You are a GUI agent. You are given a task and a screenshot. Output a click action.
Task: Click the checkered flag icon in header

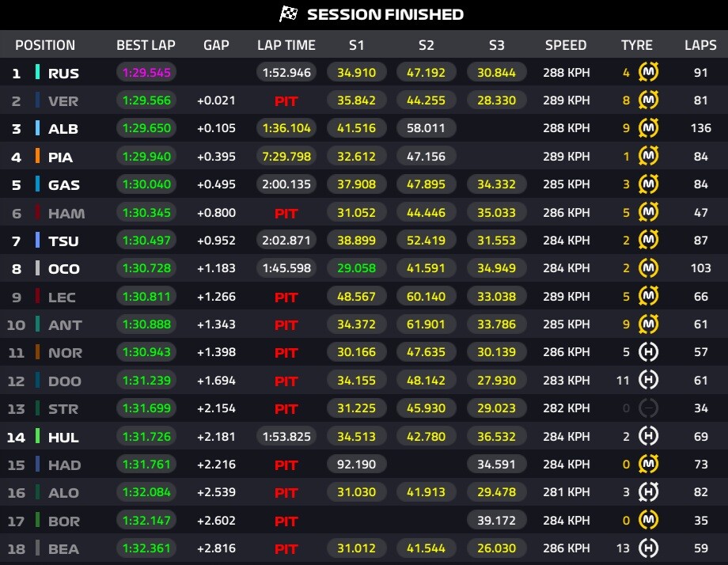(x=288, y=14)
